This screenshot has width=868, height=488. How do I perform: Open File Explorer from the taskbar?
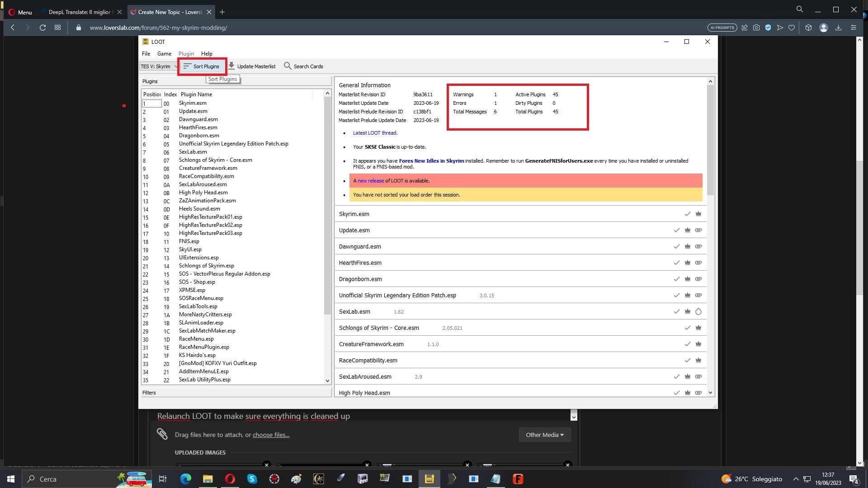[208, 479]
